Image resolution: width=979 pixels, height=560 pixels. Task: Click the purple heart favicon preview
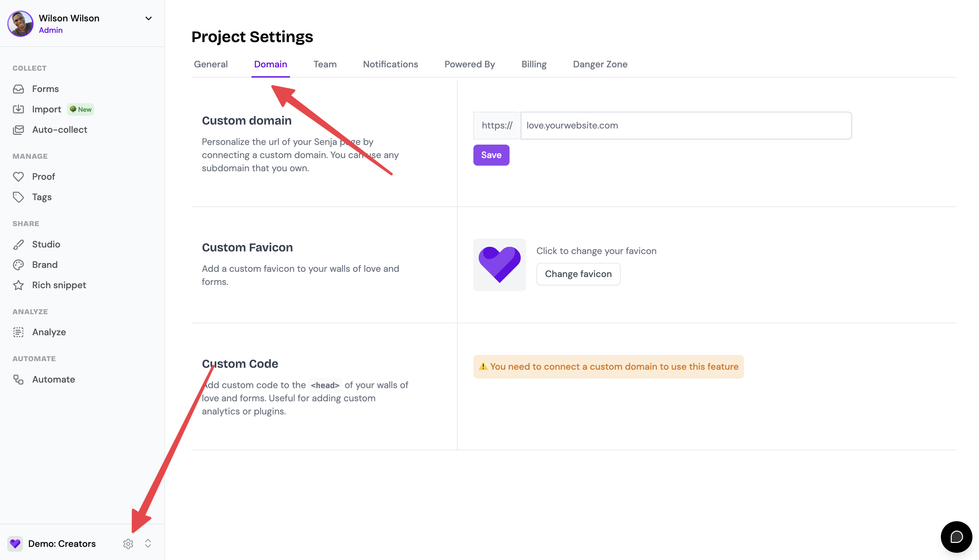click(x=499, y=265)
